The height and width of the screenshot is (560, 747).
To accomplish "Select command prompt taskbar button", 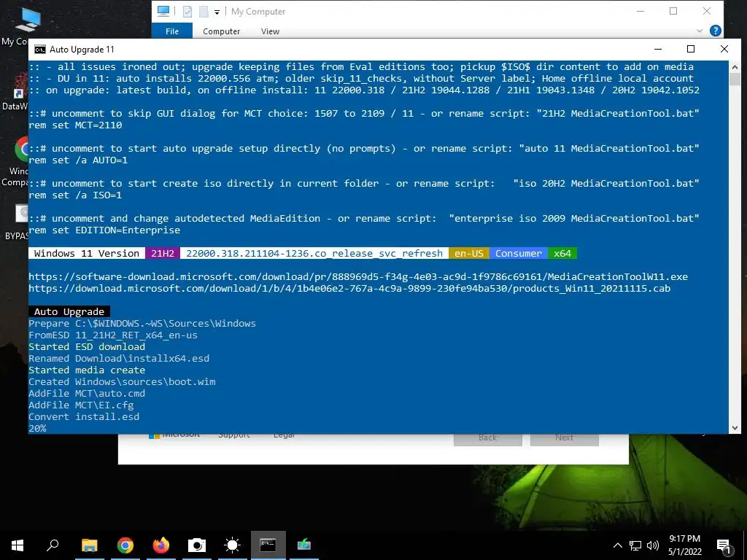I will pos(268,545).
